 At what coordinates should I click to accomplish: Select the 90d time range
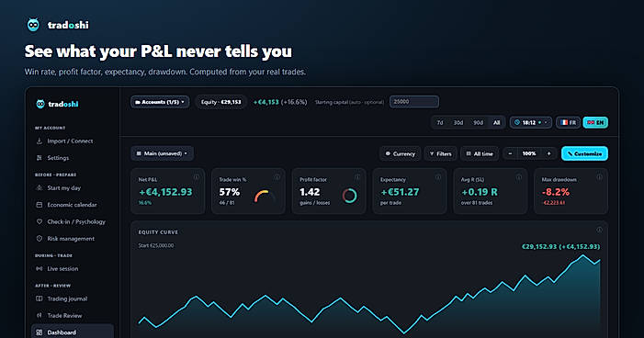coord(478,122)
